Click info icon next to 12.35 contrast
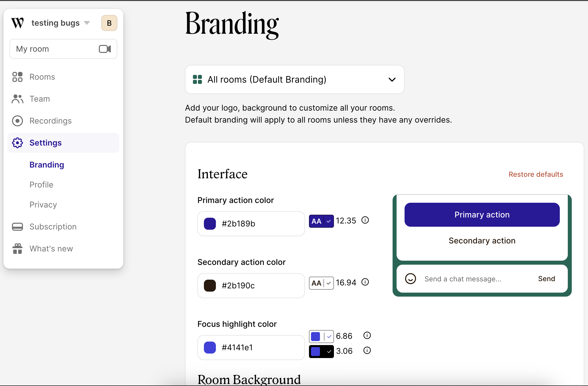The width and height of the screenshot is (588, 386). 365,220
